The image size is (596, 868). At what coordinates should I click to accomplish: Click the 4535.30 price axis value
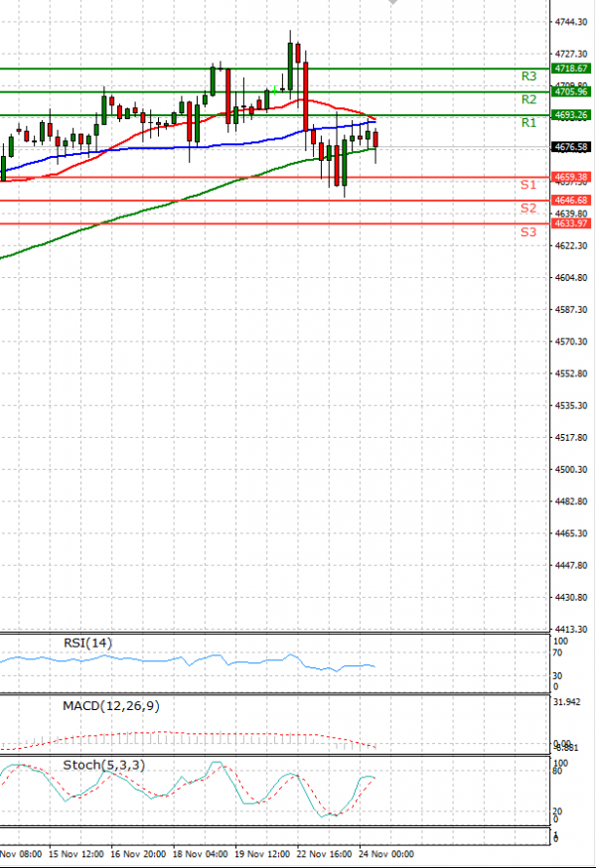pyautogui.click(x=571, y=406)
